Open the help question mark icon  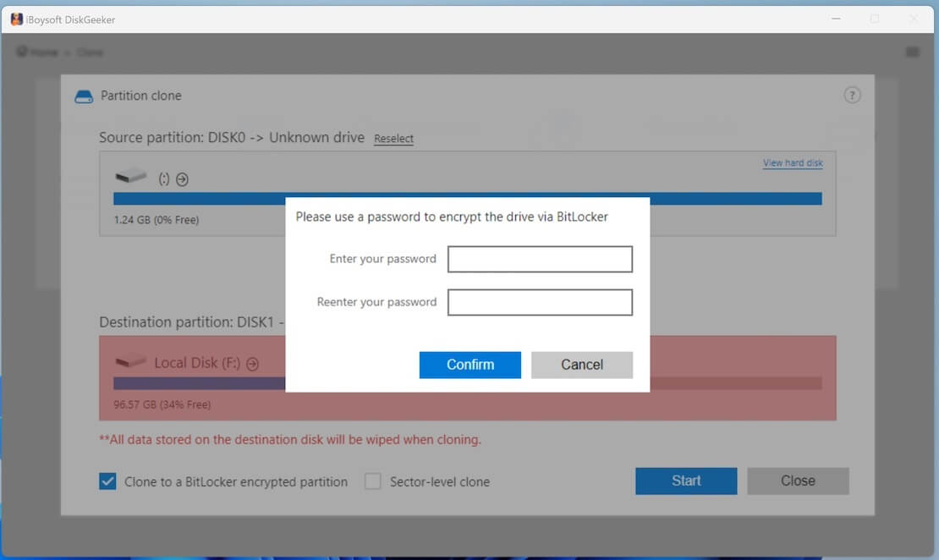point(852,96)
